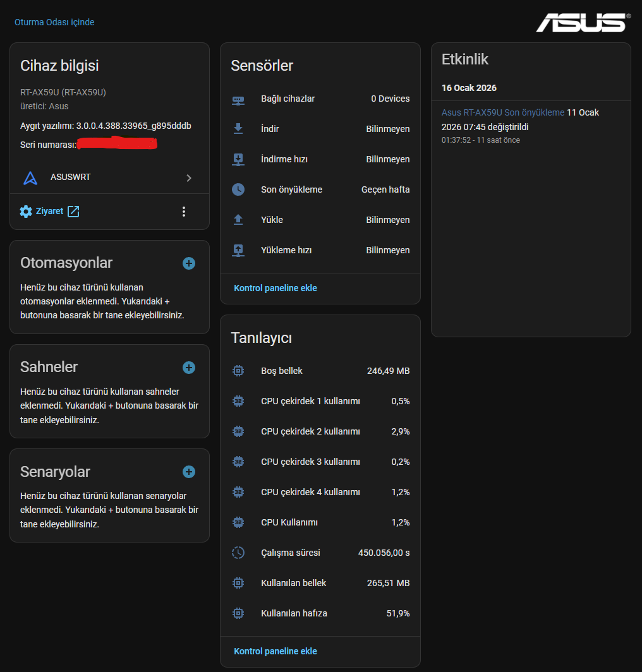Click the Boş bellek memory icon
This screenshot has width=642, height=672.
pos(238,371)
